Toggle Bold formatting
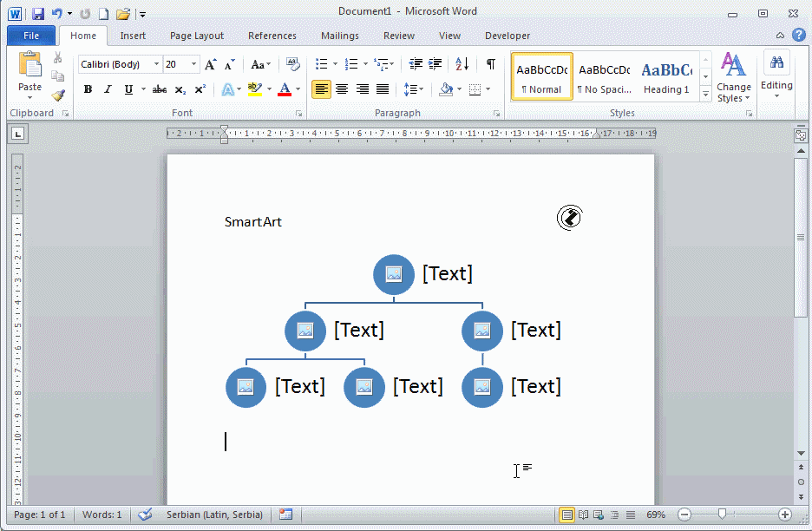The height and width of the screenshot is (531, 812). [88, 89]
